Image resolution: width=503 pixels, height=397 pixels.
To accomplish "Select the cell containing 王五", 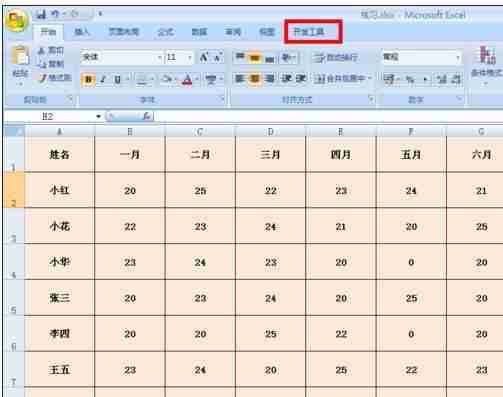I will pos(60,369).
